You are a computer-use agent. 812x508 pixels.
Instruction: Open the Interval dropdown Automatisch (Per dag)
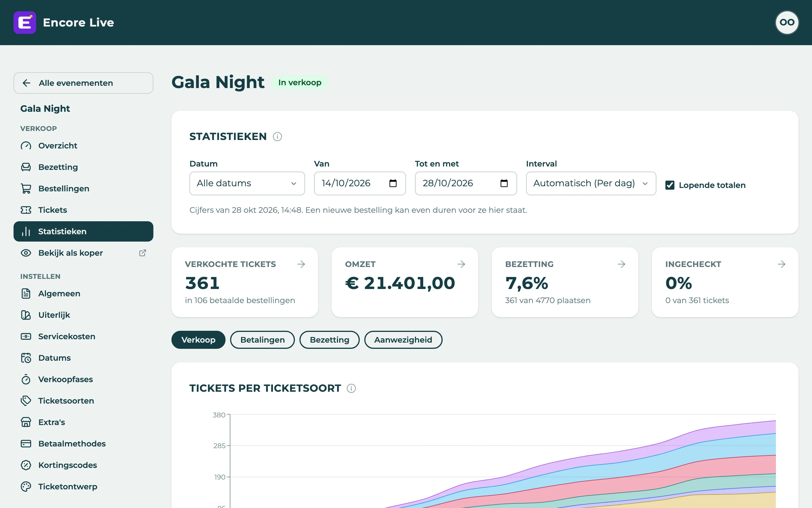[591, 183]
